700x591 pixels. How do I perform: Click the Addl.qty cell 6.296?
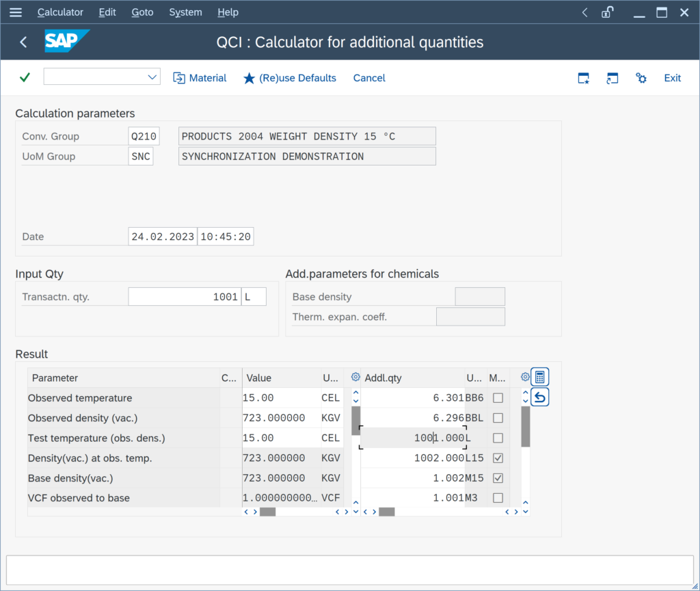(x=412, y=418)
